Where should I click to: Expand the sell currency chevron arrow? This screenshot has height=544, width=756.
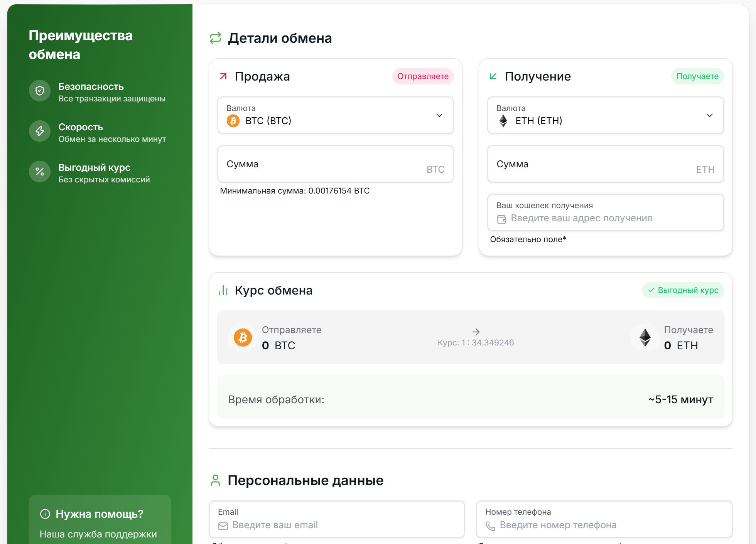pos(439,115)
